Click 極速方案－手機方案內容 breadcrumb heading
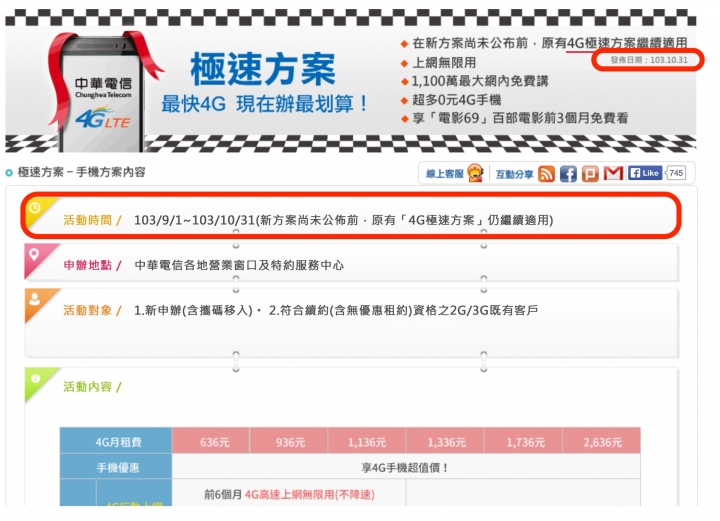720x521 pixels. (x=81, y=172)
